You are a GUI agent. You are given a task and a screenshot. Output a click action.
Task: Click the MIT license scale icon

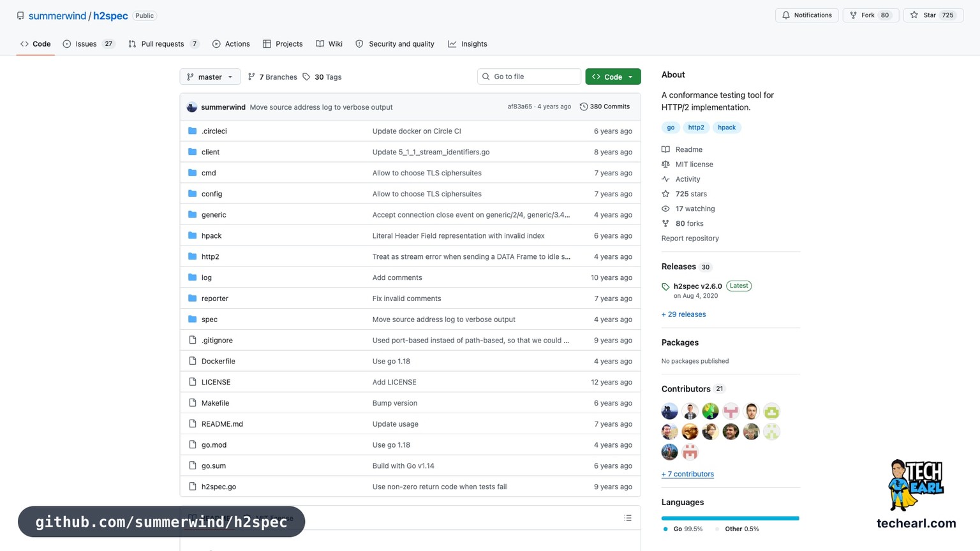[x=665, y=164]
